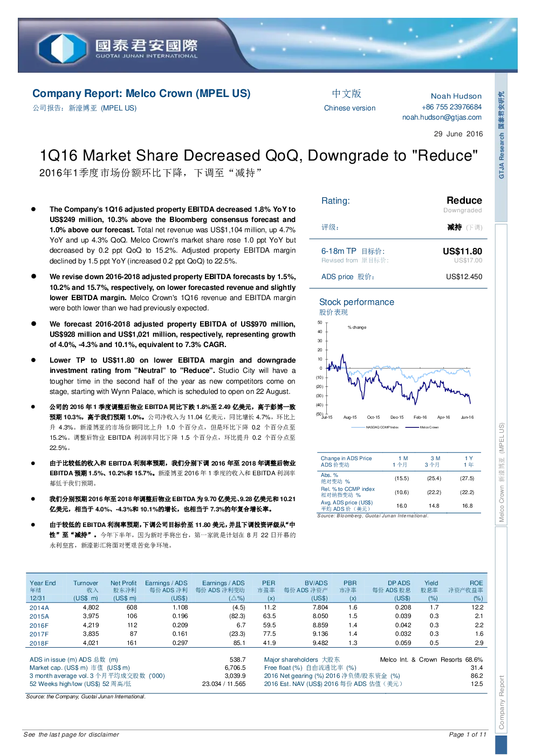The height and width of the screenshot is (756, 535).
Task: Click the 中文版 link text
Action: point(346,94)
